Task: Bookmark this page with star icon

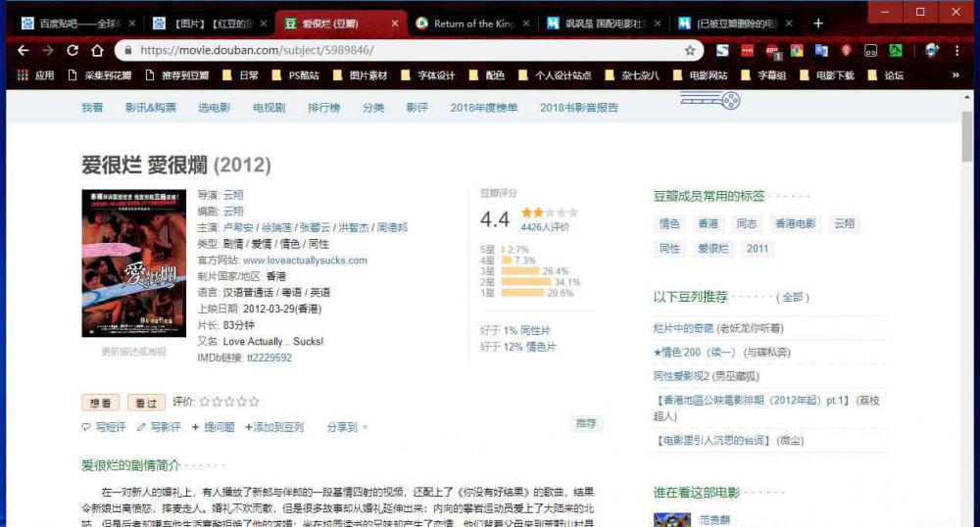Action: 690,50
